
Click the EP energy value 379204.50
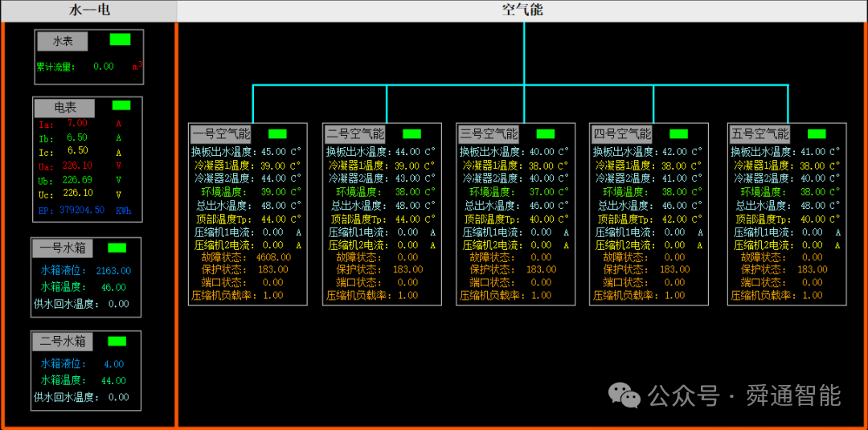click(82, 210)
